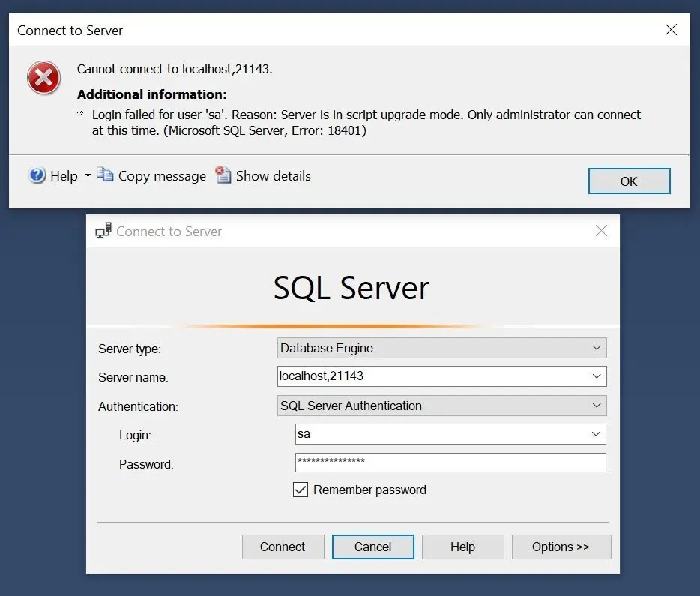700x596 pixels.
Task: Click the 'Server type:' label
Action: [x=130, y=349]
